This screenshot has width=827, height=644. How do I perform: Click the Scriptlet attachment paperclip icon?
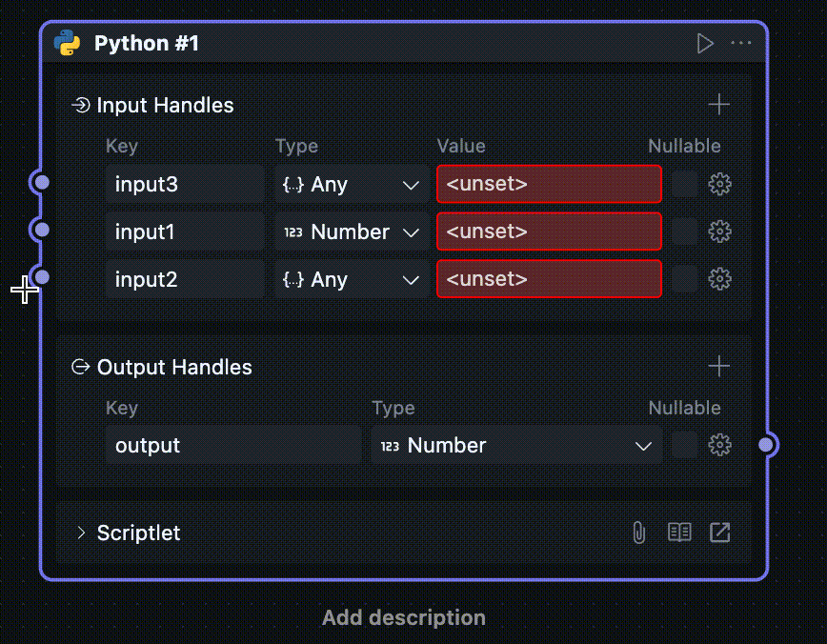coord(639,533)
